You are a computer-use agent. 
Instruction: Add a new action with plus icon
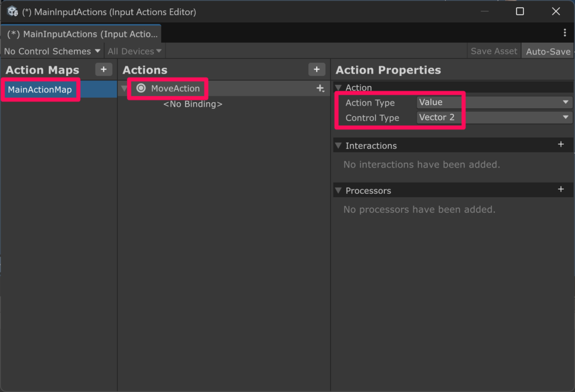coord(317,69)
